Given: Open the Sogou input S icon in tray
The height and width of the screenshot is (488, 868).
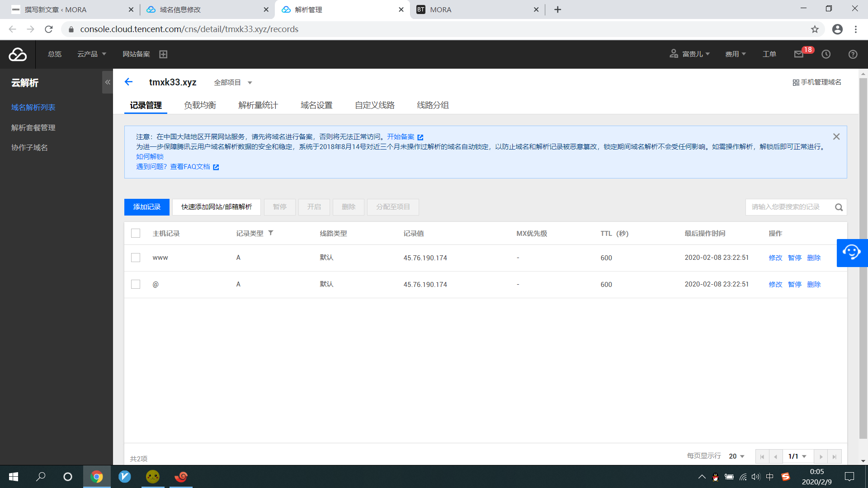Looking at the screenshot, I should pos(786,477).
